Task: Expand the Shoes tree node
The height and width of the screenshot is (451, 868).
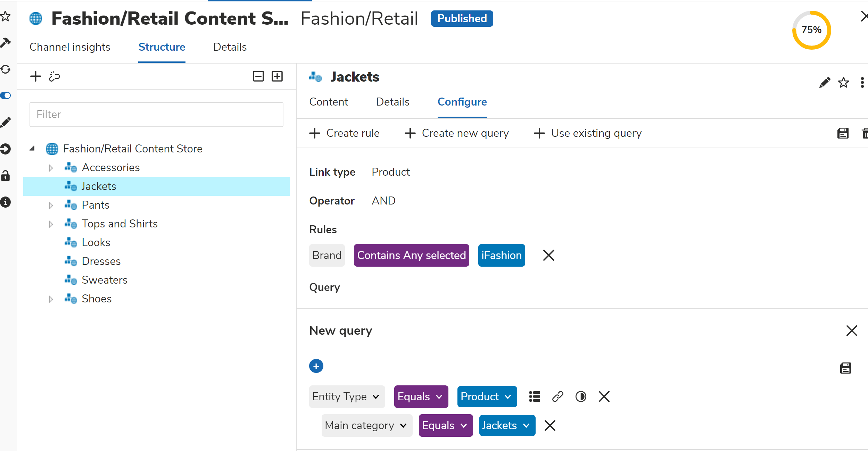Action: tap(51, 299)
